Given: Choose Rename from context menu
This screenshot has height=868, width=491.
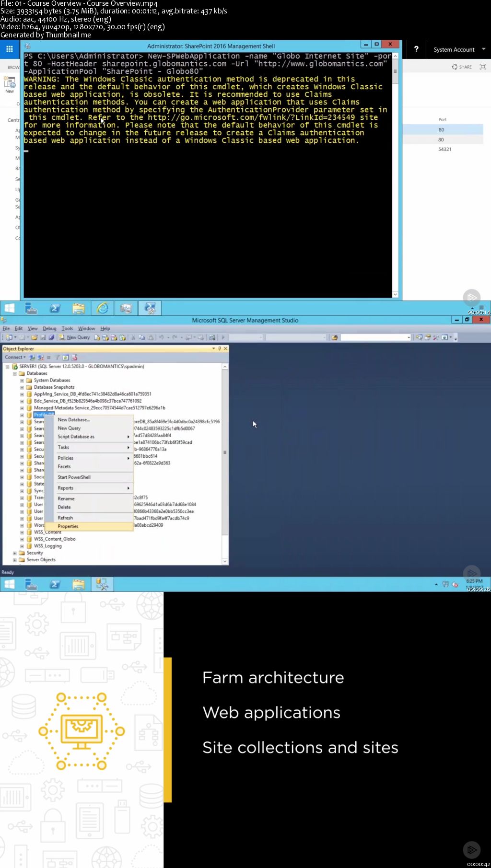Looking at the screenshot, I should 90,499.
